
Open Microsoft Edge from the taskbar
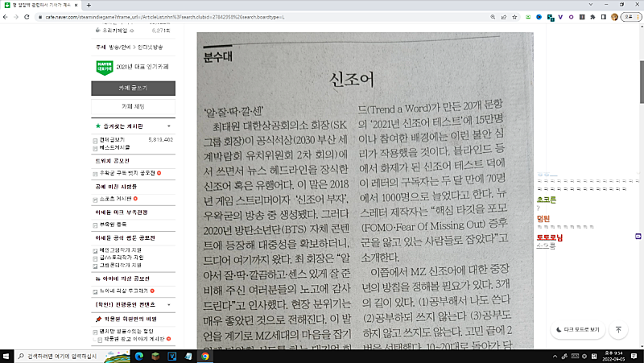coord(139,356)
